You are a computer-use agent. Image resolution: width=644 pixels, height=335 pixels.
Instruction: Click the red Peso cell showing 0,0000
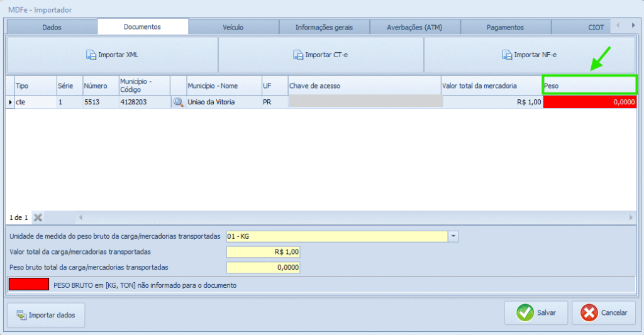[590, 102]
